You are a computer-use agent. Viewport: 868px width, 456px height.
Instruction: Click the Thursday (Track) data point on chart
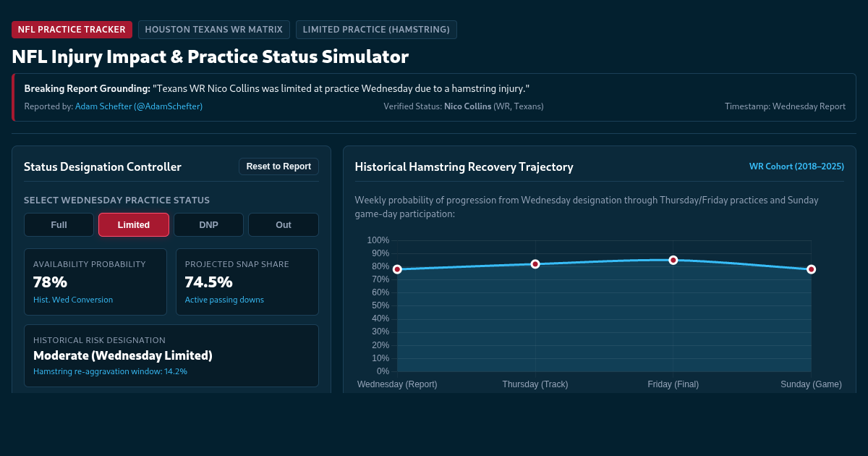(535, 264)
